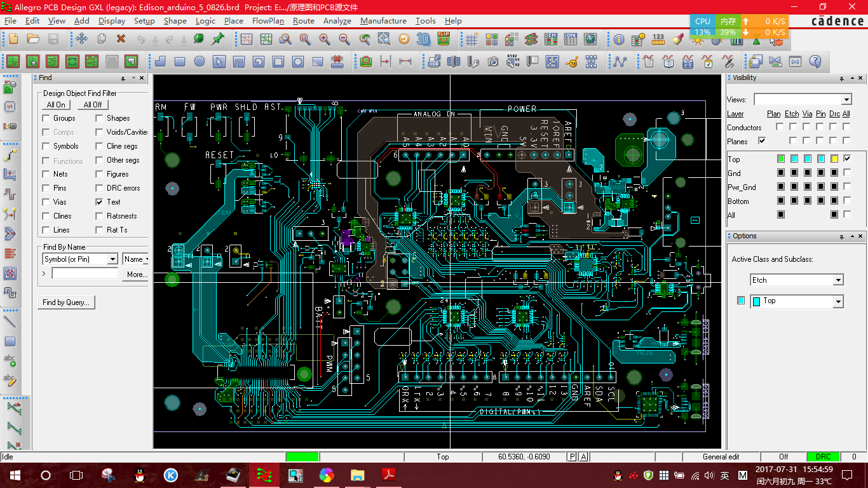
Task: Check the Nets filter checkbox
Action: point(46,174)
